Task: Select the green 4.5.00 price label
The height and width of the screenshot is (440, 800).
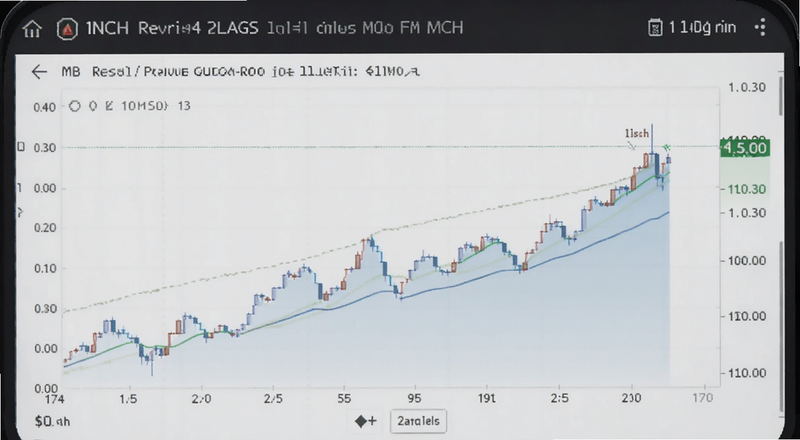Action: pyautogui.click(x=745, y=149)
